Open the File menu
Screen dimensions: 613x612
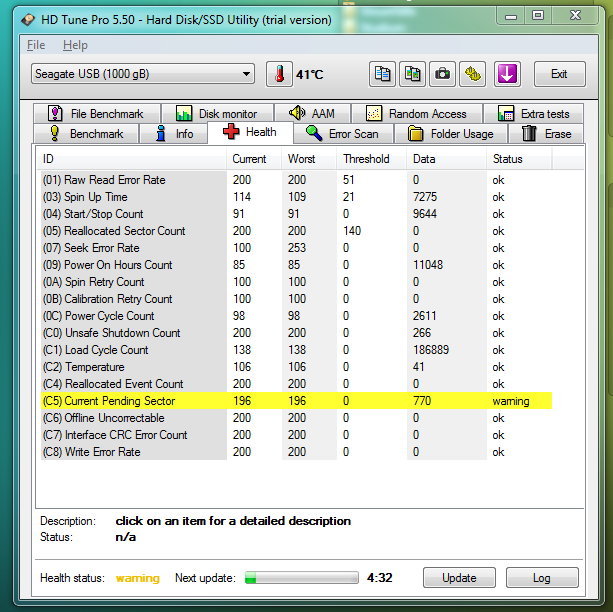[36, 45]
